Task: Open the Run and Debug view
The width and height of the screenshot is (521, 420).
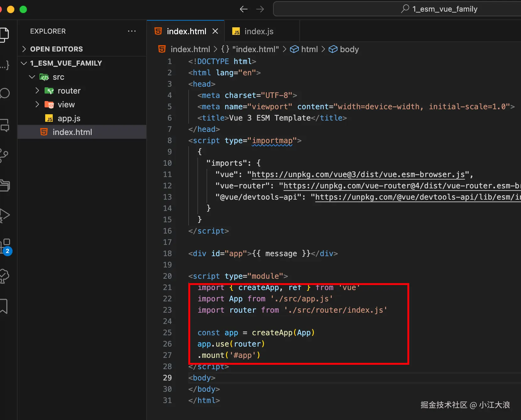Action: (4, 215)
